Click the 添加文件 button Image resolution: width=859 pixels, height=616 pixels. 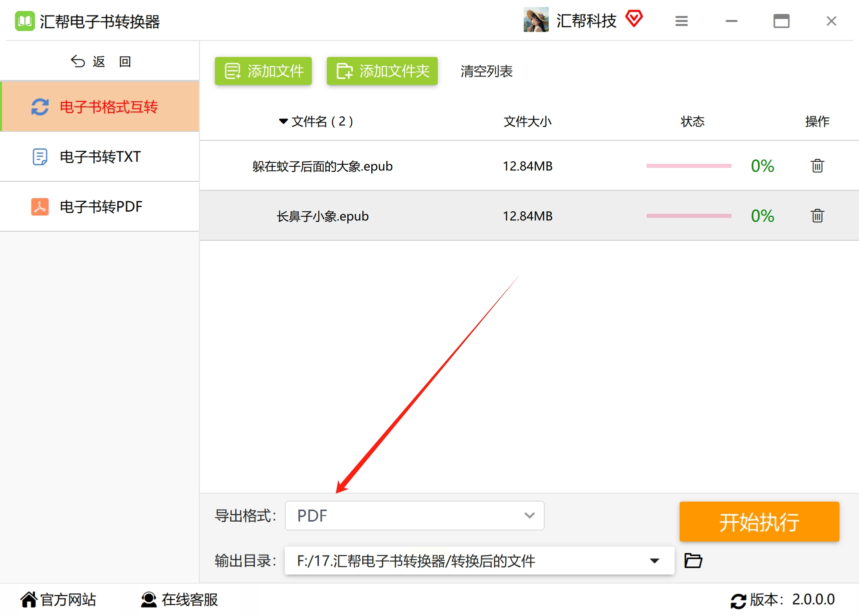pos(263,71)
